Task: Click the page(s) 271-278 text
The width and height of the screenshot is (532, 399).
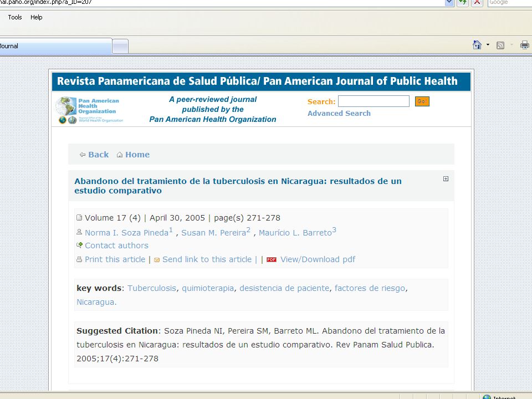Action: coord(247,218)
